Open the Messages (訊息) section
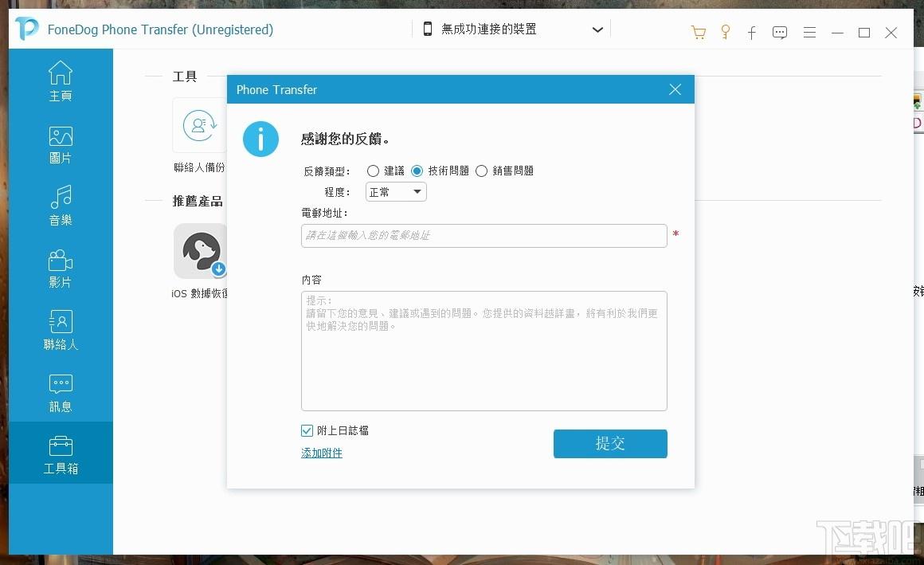Image resolution: width=924 pixels, height=565 pixels. pos(61,393)
